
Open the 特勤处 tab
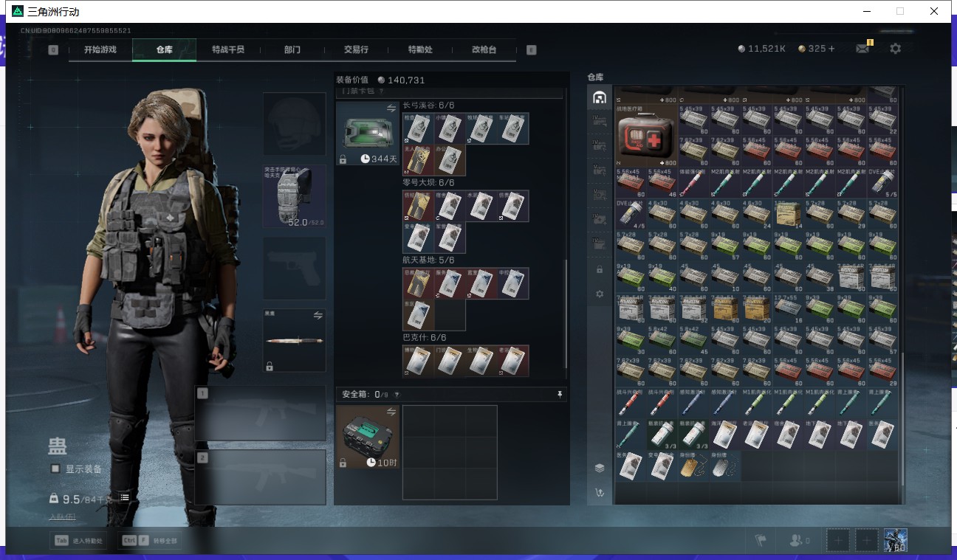(420, 50)
